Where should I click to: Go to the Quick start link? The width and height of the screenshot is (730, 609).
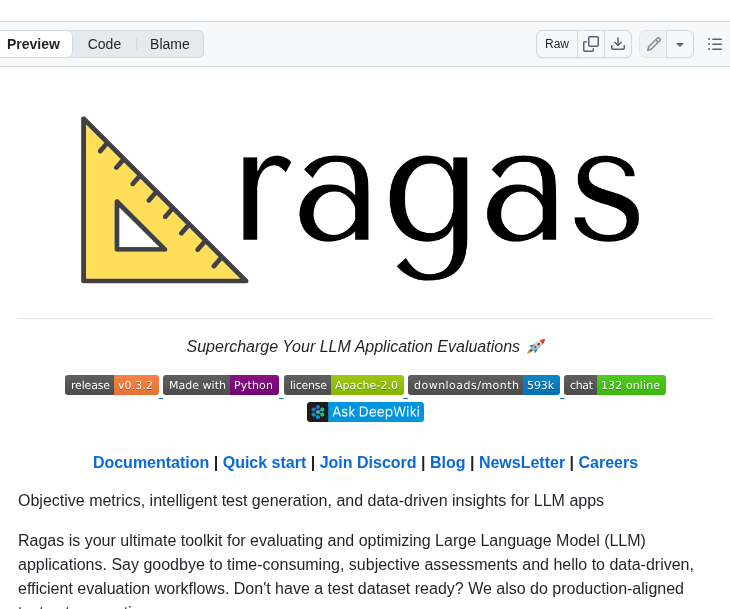click(x=264, y=462)
